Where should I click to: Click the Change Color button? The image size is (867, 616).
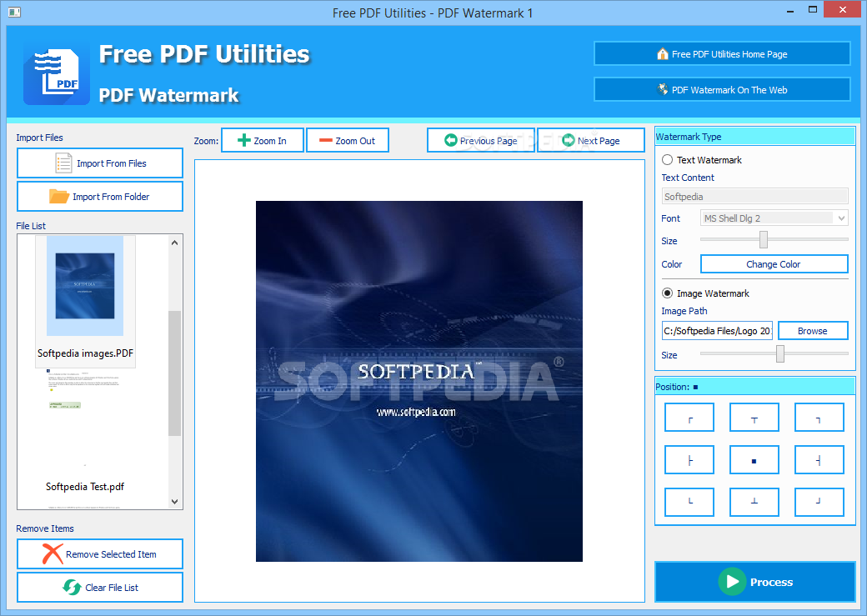774,264
